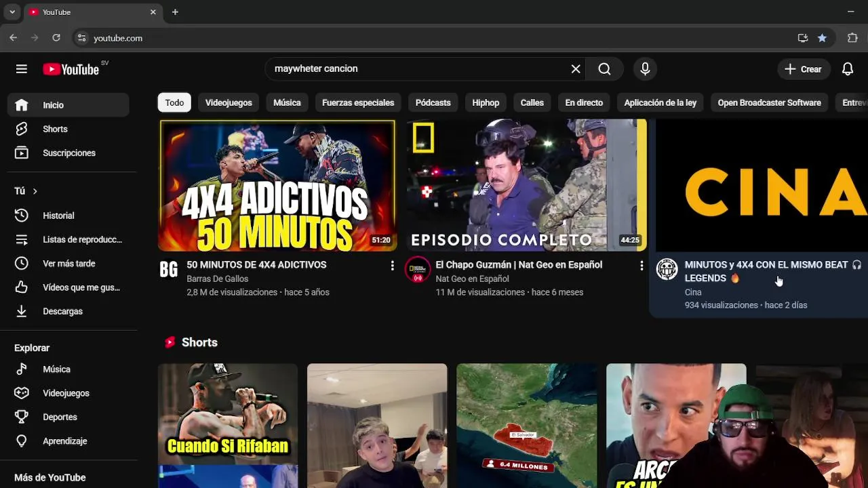Expand the Tú section
868x488 pixels.
[26, 191]
